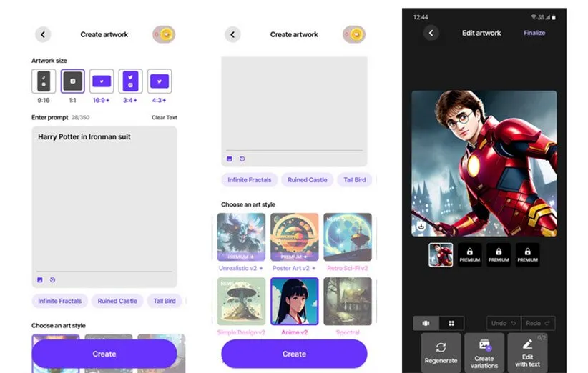Open Edit with text tool

pos(527,352)
